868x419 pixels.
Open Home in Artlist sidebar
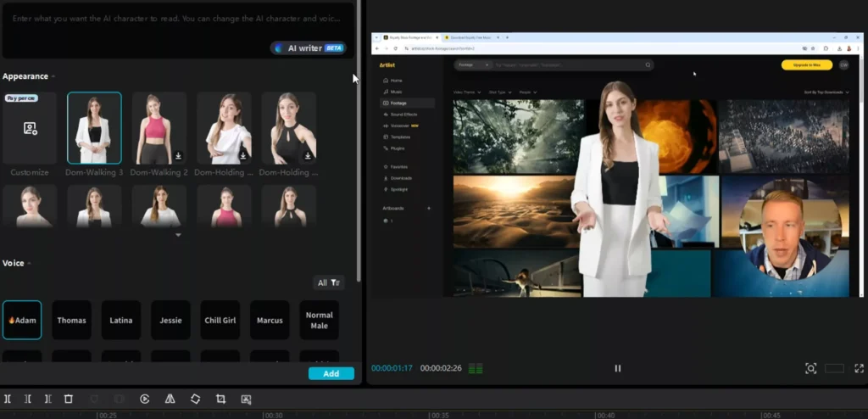tap(397, 81)
